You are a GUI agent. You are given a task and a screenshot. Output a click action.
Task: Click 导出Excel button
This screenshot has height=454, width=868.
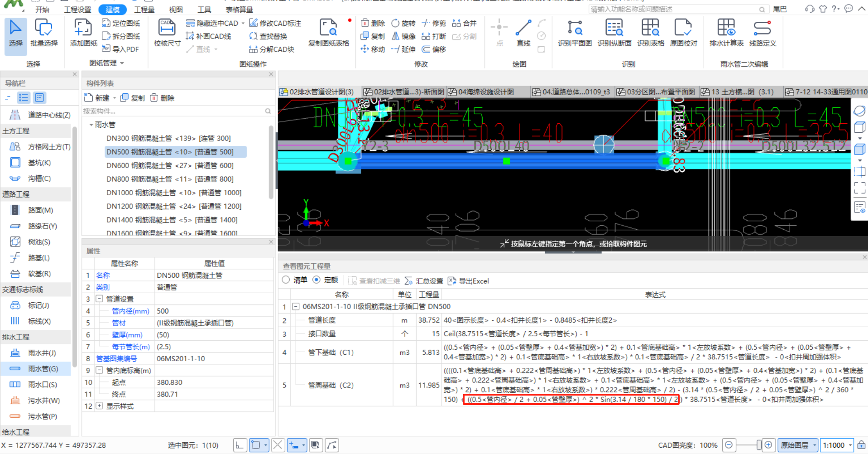[x=468, y=281]
